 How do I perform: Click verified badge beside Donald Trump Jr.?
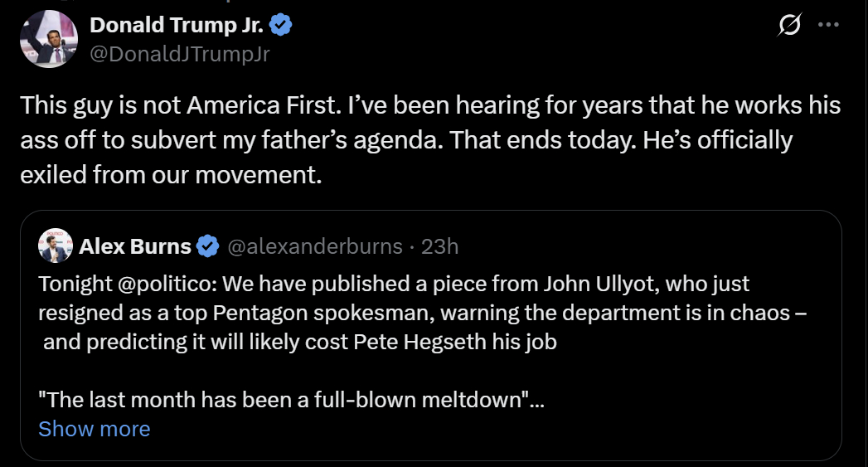[x=282, y=26]
